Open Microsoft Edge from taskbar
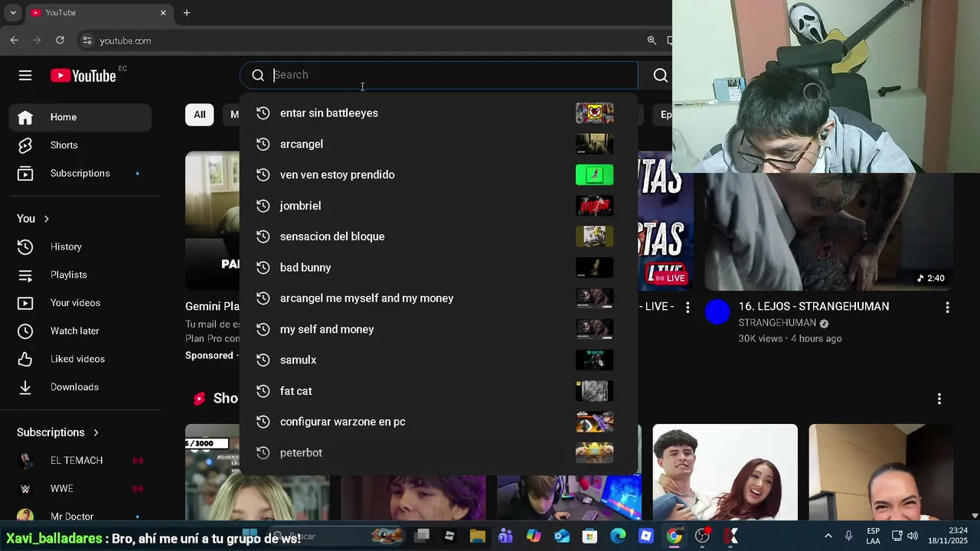Screen dimensions: 980x551 (618, 536)
